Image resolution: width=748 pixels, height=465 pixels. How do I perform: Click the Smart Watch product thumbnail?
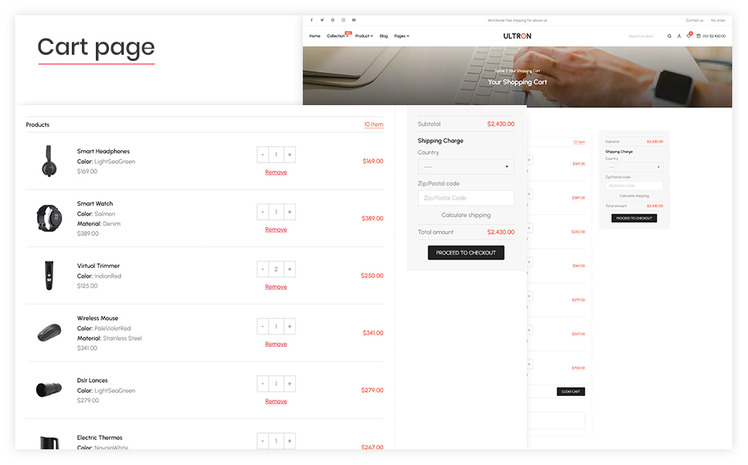point(49,218)
